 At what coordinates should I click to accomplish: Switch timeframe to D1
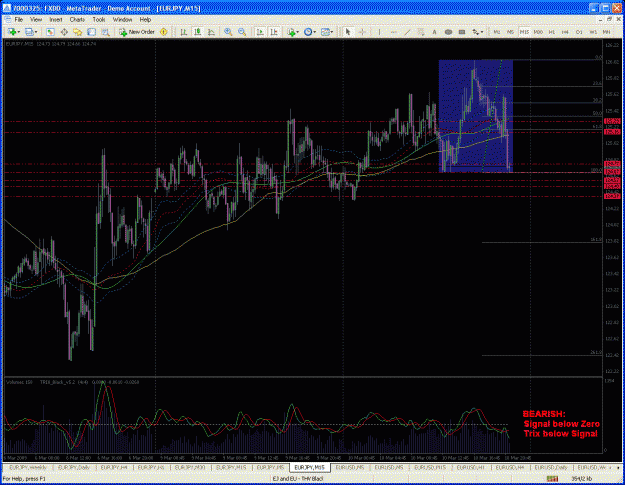tap(579, 32)
